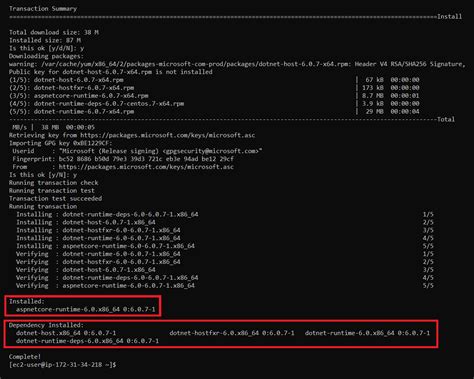Screen dimensions: 474x379
Task: Select 'aspnetcore-runtime-6.0.x86_64 0:6.0.7-1' under Installed
Action: [86, 309]
